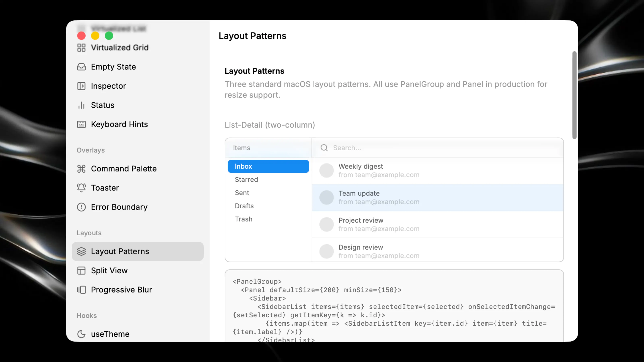Select Drafts in demo list
Image resolution: width=644 pixels, height=362 pixels.
point(268,206)
